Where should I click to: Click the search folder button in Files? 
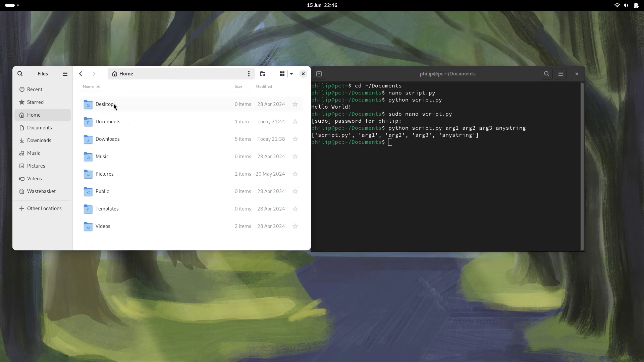coord(263,74)
